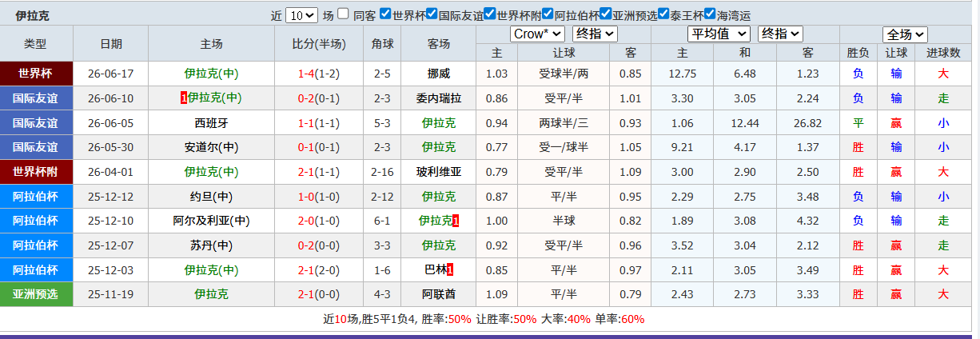The image size is (980, 339).
Task: Click home team 西班牙
Action: [x=211, y=123]
